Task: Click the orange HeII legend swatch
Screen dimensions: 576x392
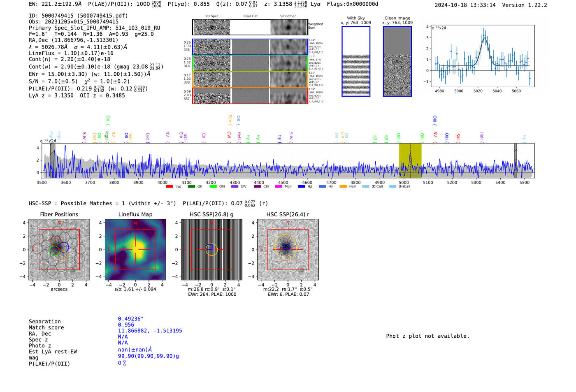Action: coord(343,187)
